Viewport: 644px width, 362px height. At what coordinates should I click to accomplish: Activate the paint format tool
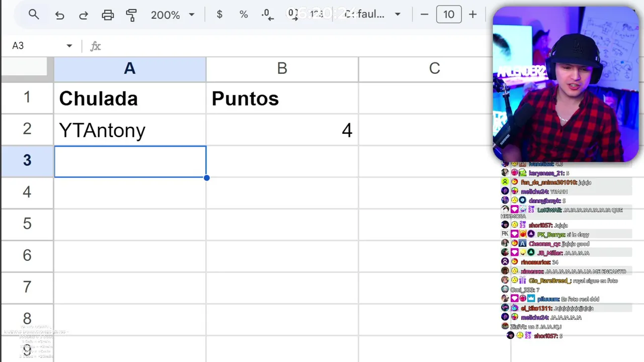click(x=131, y=15)
